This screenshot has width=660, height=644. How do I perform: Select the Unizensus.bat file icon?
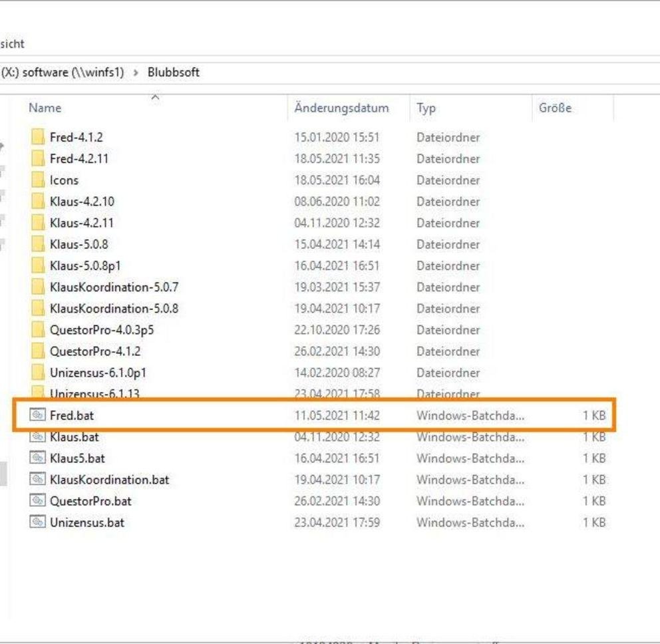(37, 522)
